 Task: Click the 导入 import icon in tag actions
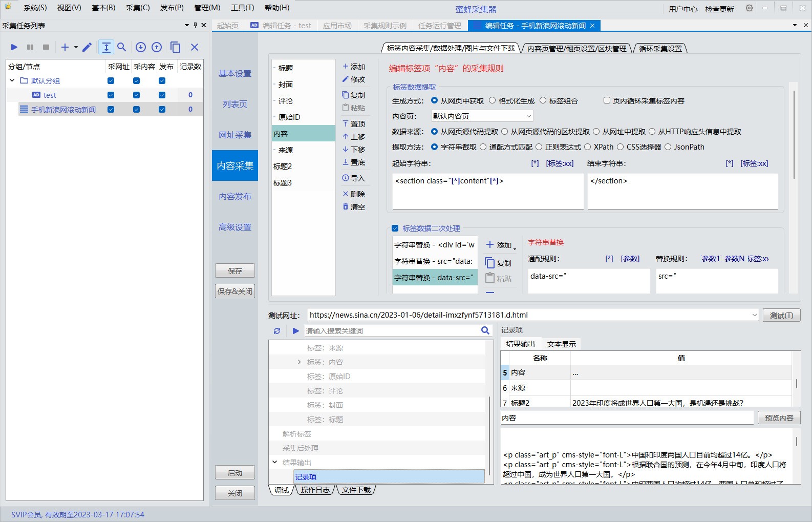coord(346,178)
